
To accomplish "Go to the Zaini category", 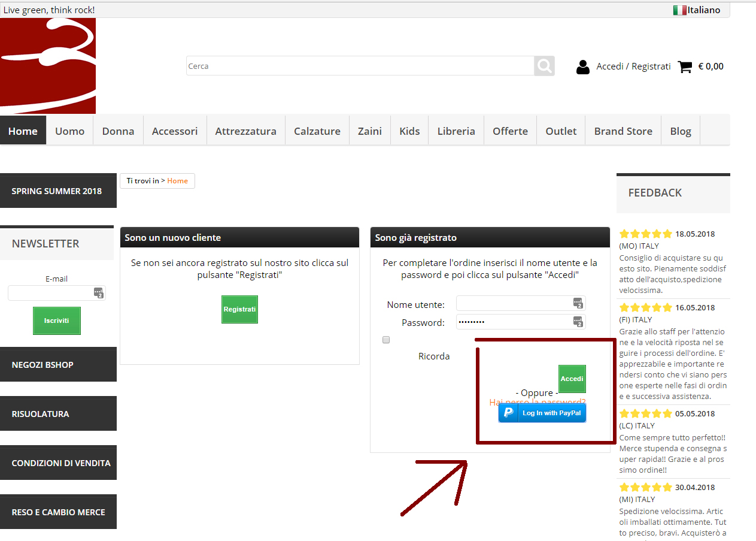I will (x=370, y=131).
